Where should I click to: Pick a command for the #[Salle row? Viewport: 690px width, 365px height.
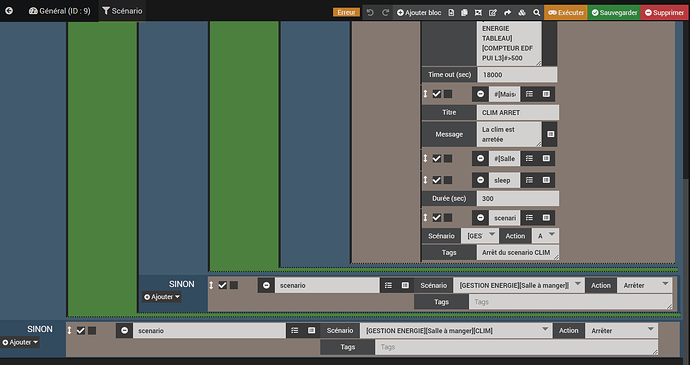click(546, 159)
